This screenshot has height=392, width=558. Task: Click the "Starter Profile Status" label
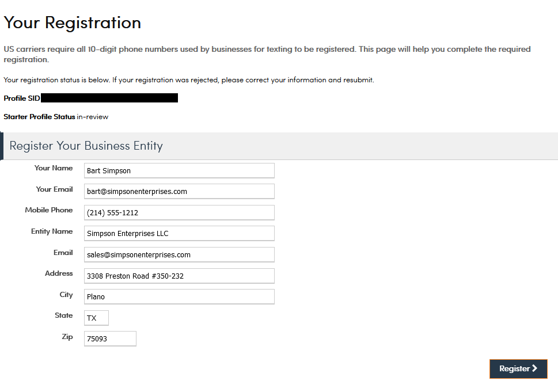(39, 117)
